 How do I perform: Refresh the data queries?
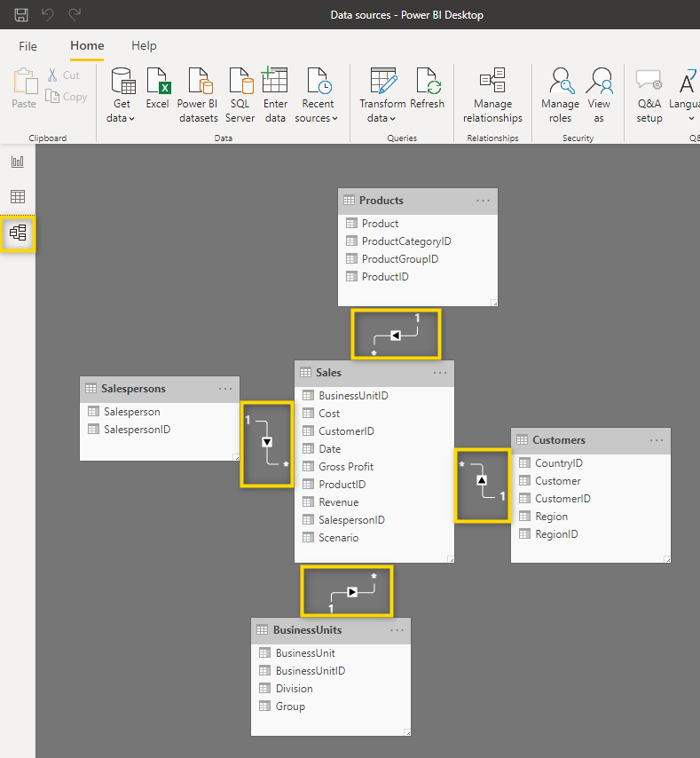427,89
